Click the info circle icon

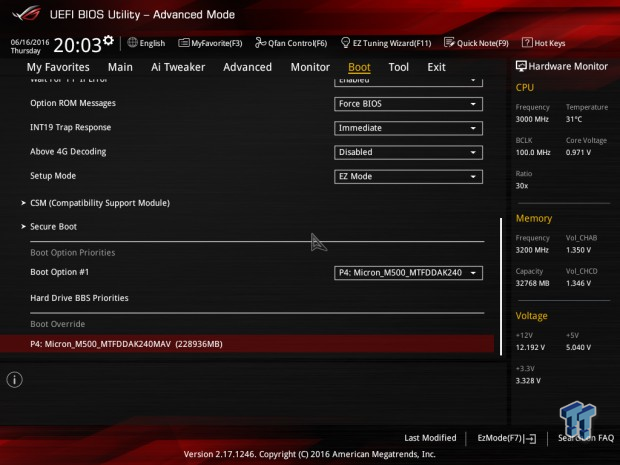tap(15, 380)
